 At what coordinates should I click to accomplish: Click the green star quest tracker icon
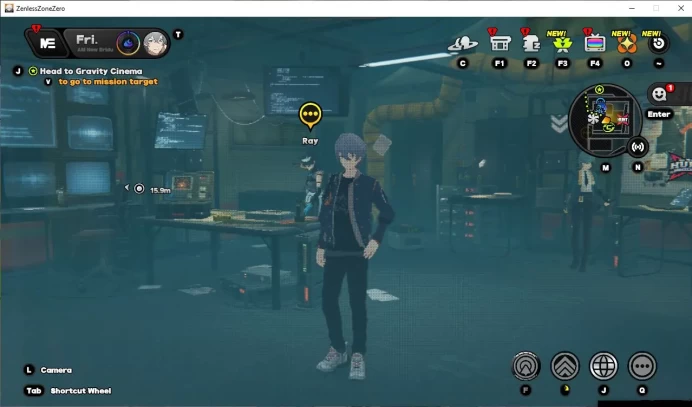click(33, 71)
